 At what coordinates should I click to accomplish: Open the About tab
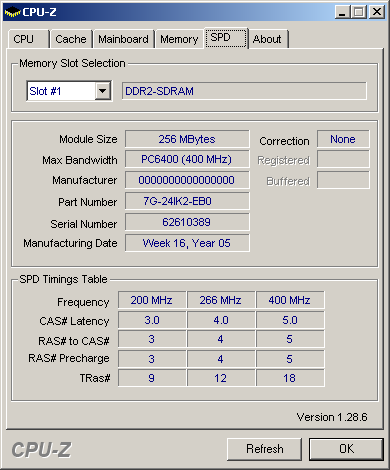point(268,39)
